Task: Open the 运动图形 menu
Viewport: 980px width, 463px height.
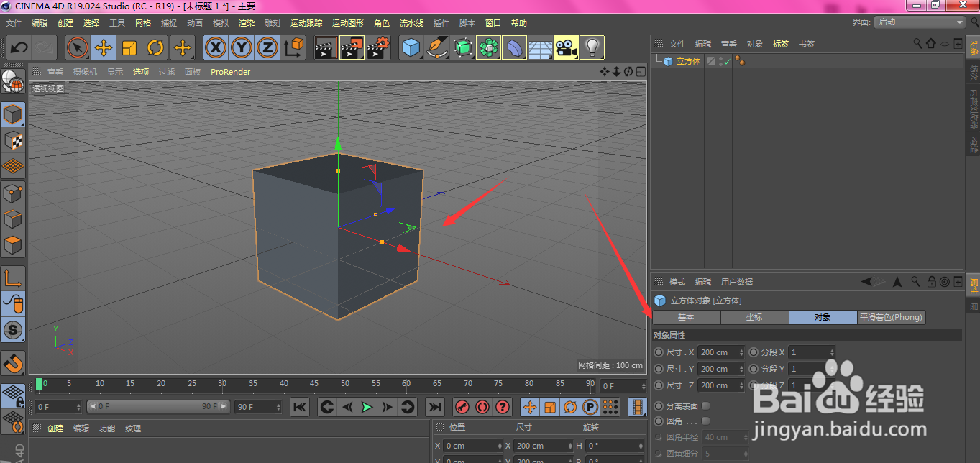Action: click(348, 23)
